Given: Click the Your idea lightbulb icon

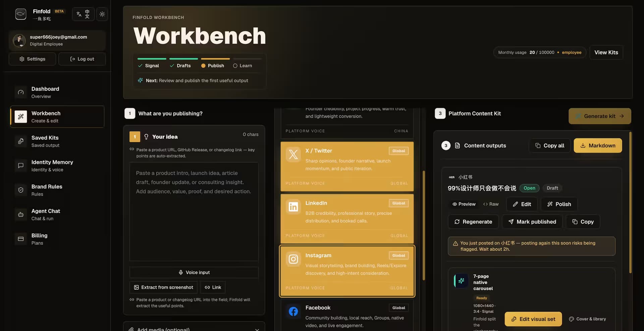Looking at the screenshot, I should [146, 137].
